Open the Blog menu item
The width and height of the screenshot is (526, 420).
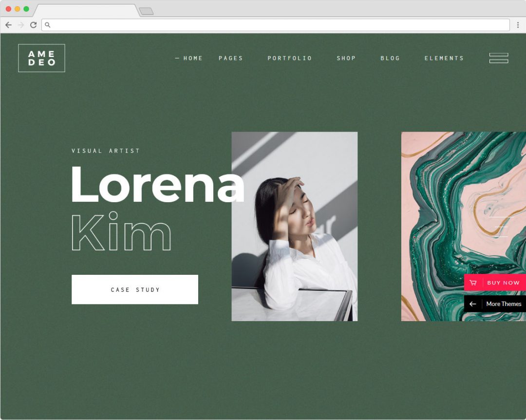(x=390, y=58)
